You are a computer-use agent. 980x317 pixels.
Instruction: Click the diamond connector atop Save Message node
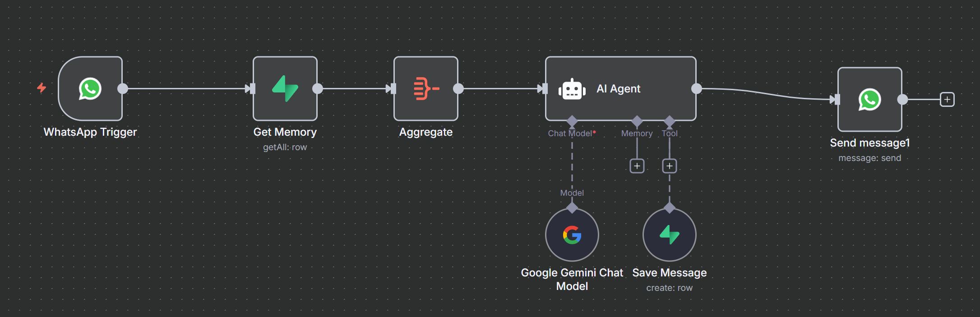[x=670, y=208]
